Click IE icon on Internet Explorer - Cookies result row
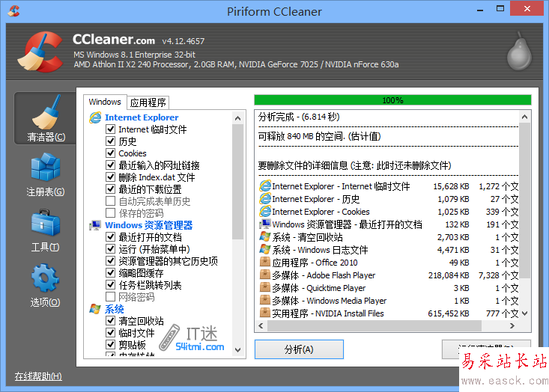The image size is (549, 392). point(265,212)
